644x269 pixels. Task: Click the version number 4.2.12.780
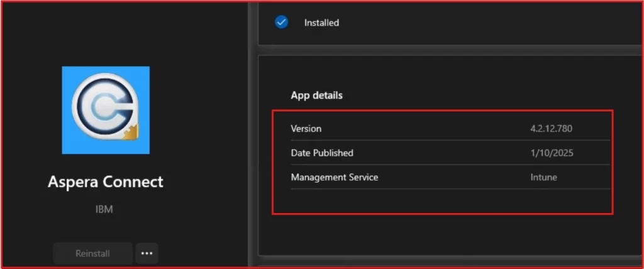(x=551, y=129)
